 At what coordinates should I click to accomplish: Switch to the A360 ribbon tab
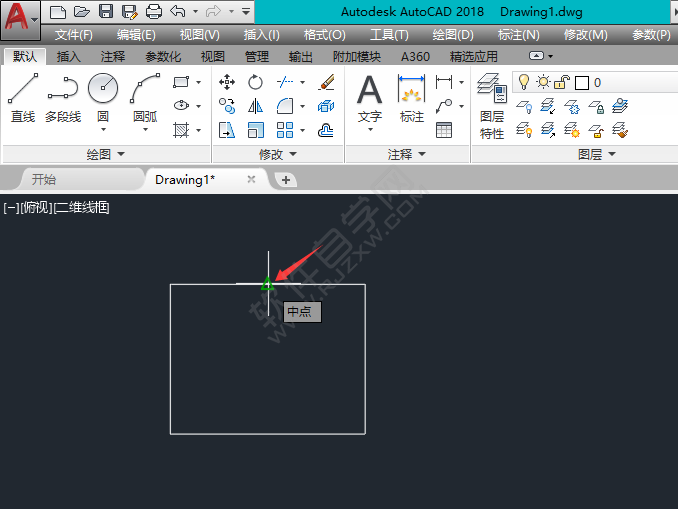pyautogui.click(x=415, y=56)
